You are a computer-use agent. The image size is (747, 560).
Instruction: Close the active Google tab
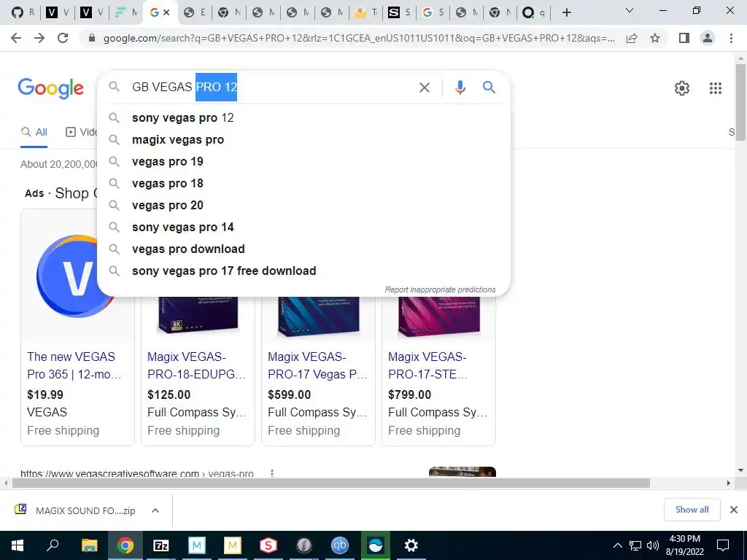pyautogui.click(x=166, y=13)
